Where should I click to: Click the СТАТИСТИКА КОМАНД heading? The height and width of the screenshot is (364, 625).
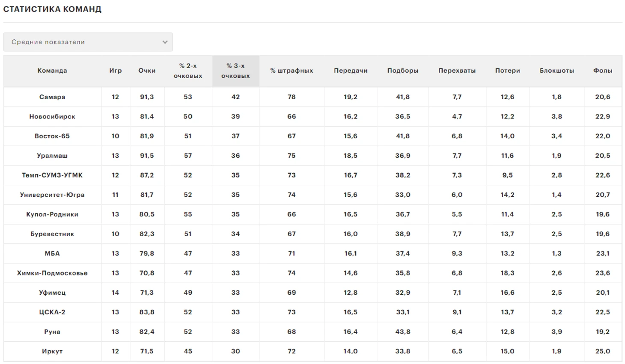[52, 9]
